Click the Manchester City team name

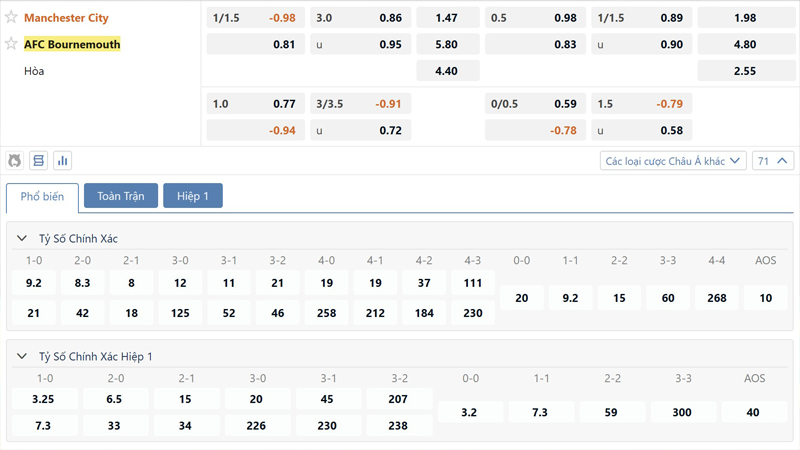pos(66,18)
